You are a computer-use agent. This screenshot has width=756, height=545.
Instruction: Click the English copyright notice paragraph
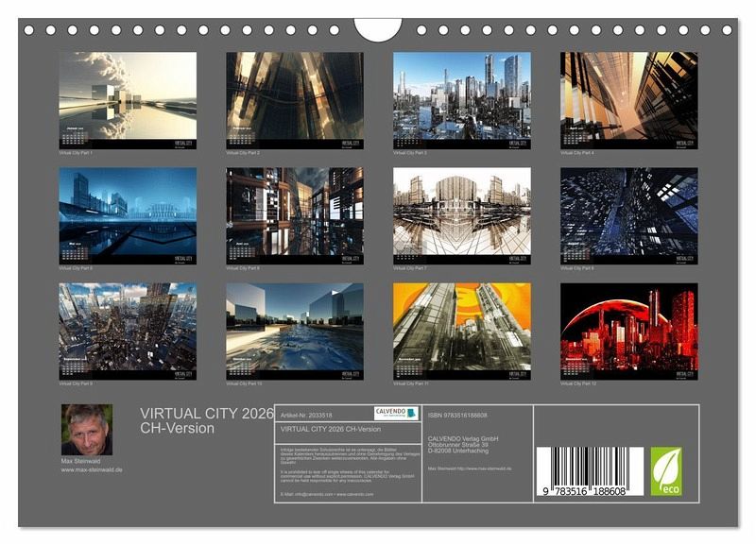347,476
